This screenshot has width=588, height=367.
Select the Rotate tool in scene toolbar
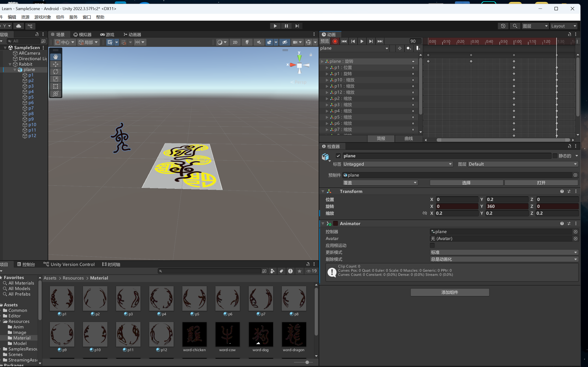(x=56, y=72)
